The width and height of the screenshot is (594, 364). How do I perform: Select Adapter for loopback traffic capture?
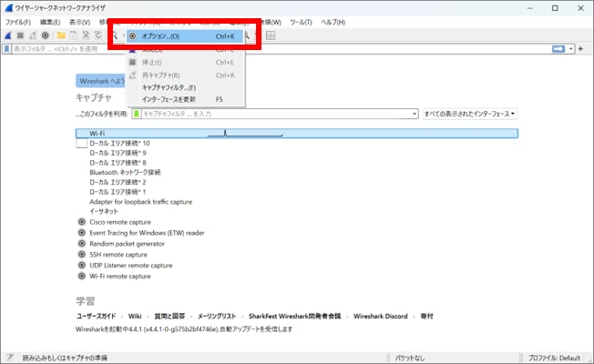140,202
